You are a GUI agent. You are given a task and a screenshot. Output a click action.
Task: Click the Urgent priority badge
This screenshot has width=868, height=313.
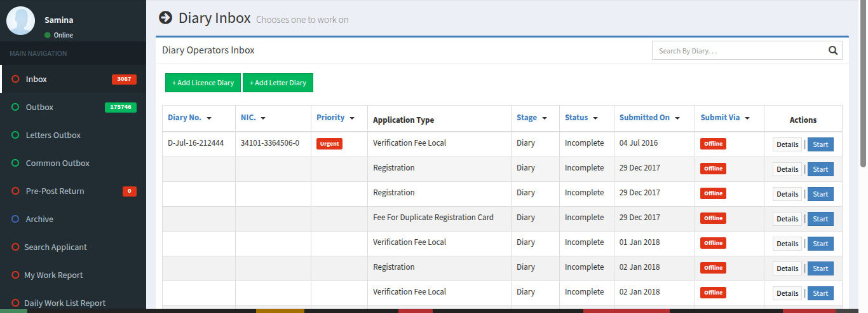329,144
